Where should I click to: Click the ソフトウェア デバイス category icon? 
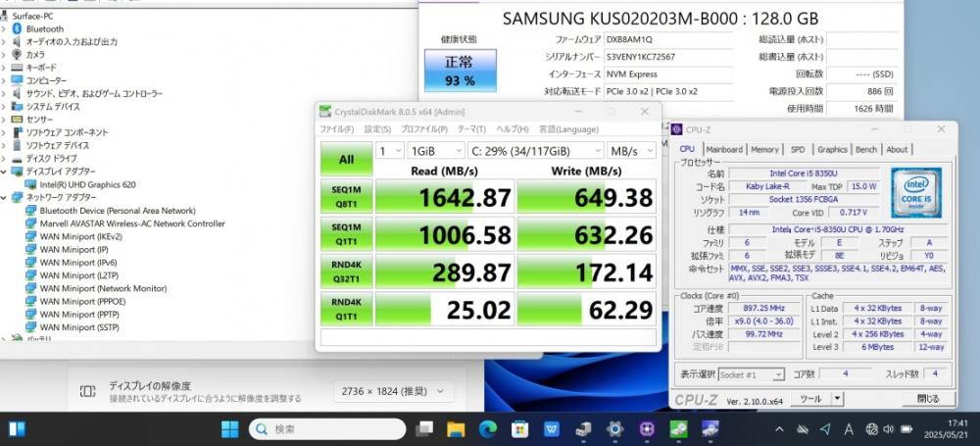pos(17,145)
